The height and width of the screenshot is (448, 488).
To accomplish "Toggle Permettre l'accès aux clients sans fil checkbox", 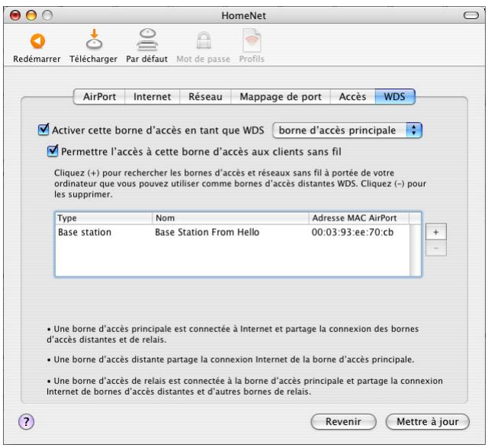I will coord(53,151).
